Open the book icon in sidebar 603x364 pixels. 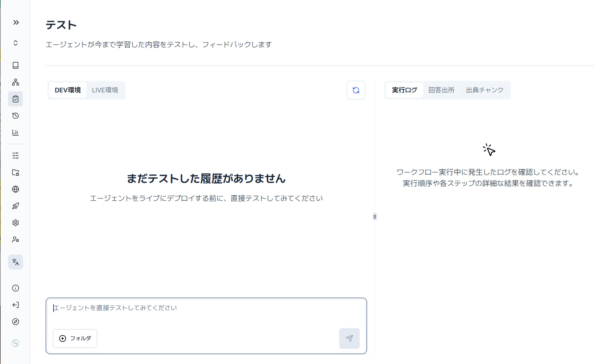click(x=16, y=65)
